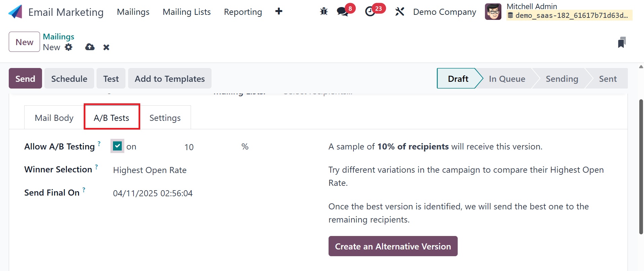
Task: Open the chat messages icon
Action: pyautogui.click(x=342, y=12)
